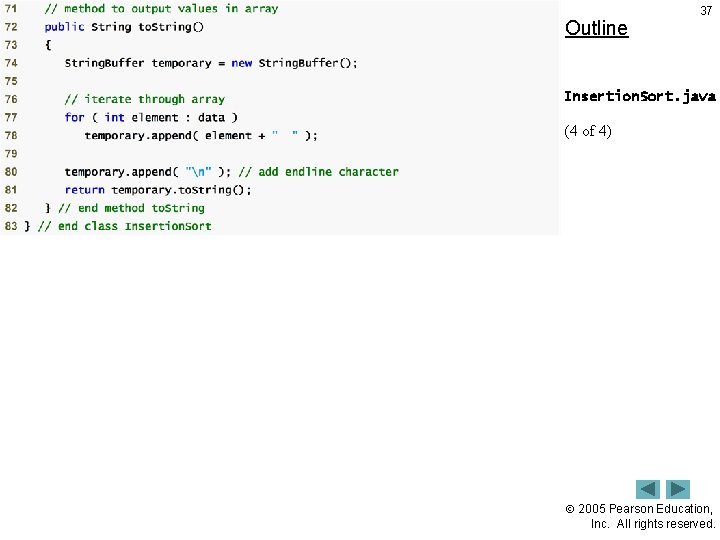720x540 pixels.
Task: Click slide number 37
Action: (706, 11)
